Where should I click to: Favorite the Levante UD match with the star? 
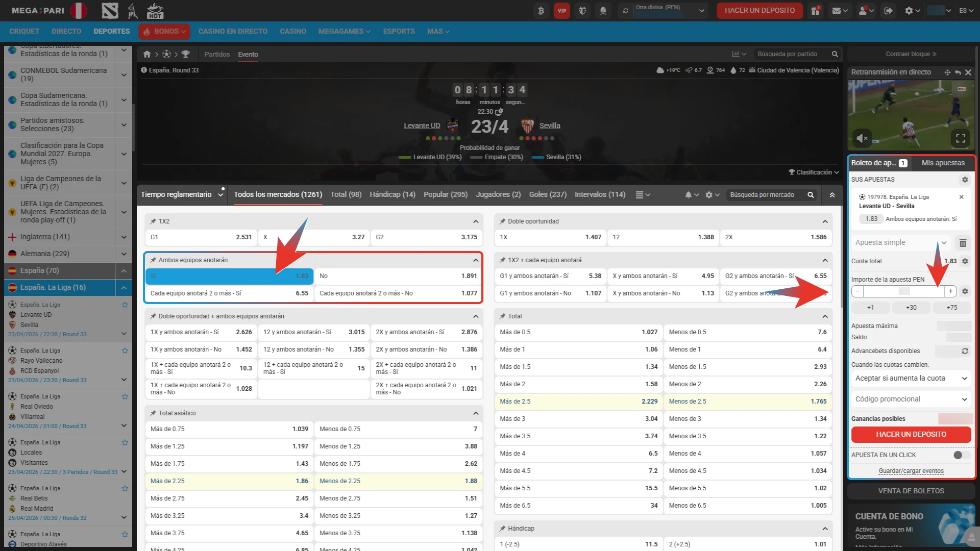125,305
